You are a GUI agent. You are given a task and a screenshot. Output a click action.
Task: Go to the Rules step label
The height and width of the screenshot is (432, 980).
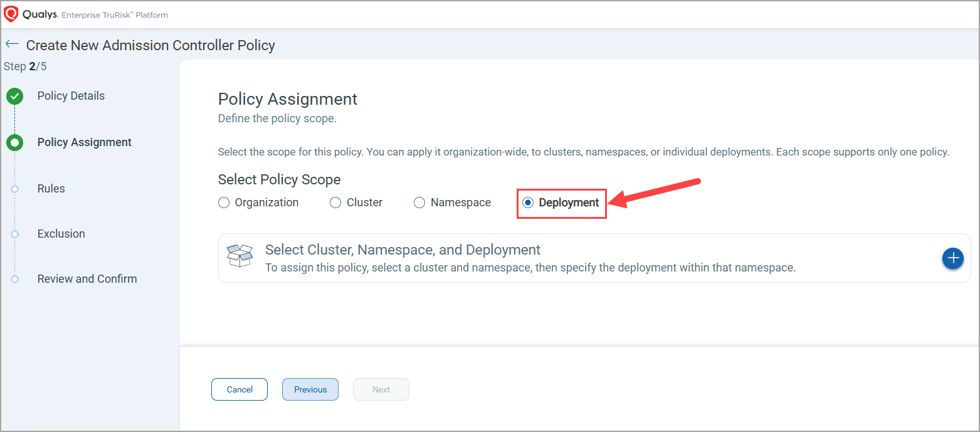[51, 189]
